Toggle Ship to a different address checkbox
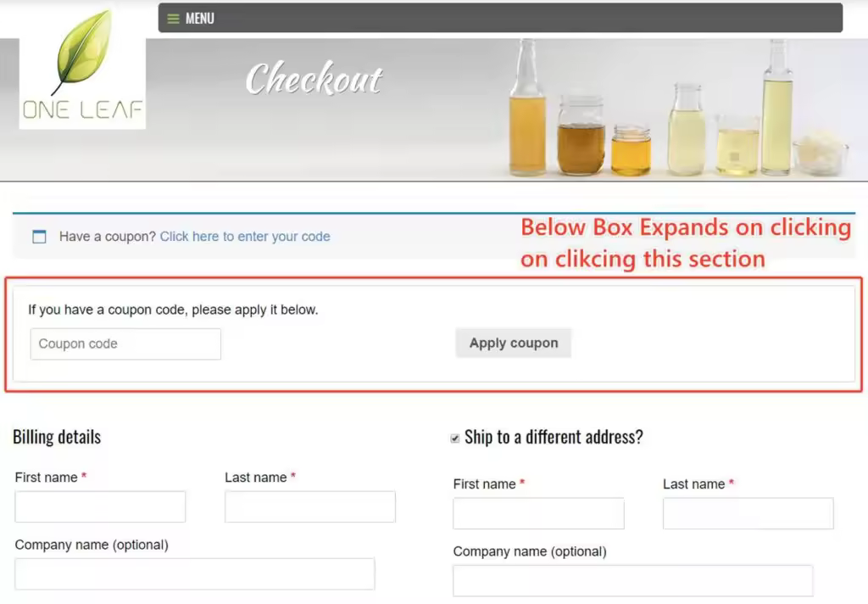The image size is (868, 604). tap(455, 439)
